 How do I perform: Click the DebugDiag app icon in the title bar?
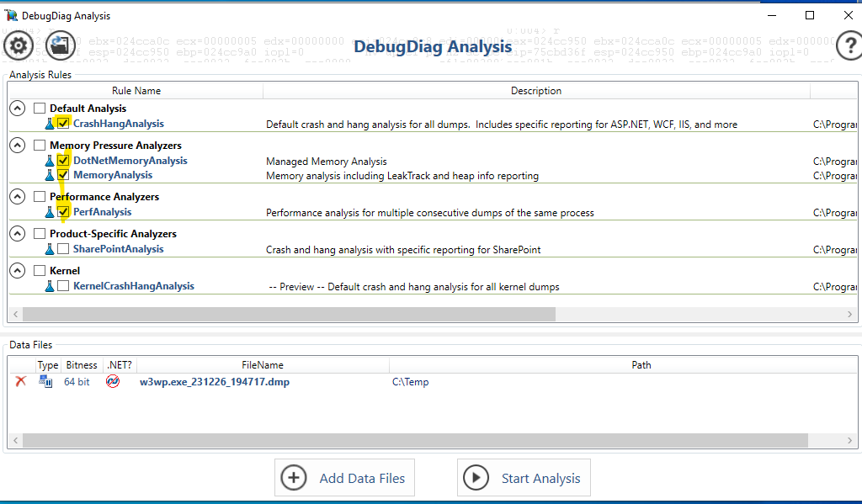coord(10,15)
